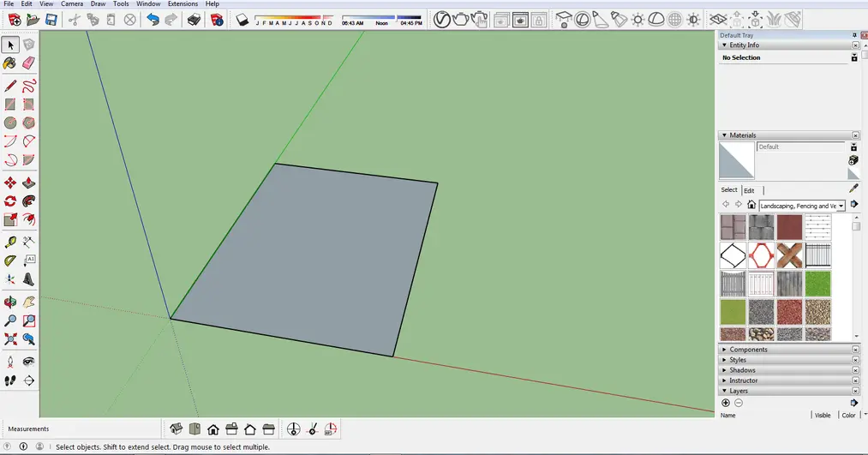
Task: Start V-Ray render teapot icon
Action: point(460,20)
